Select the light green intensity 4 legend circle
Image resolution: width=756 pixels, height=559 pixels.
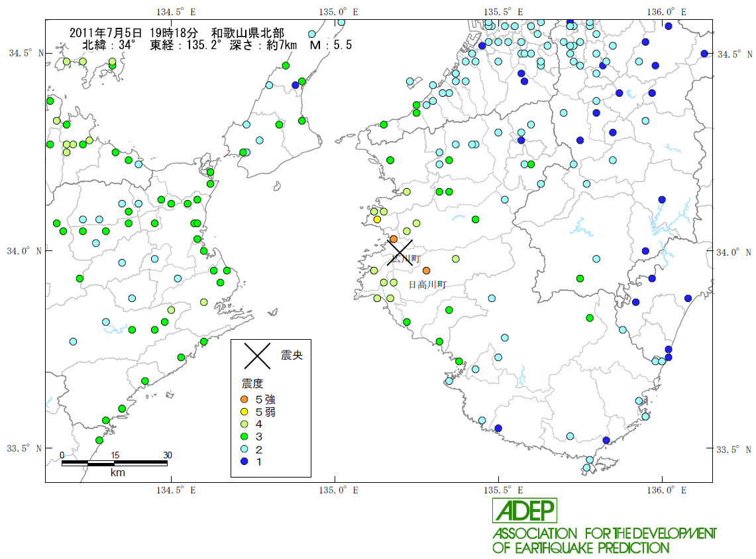click(x=244, y=424)
